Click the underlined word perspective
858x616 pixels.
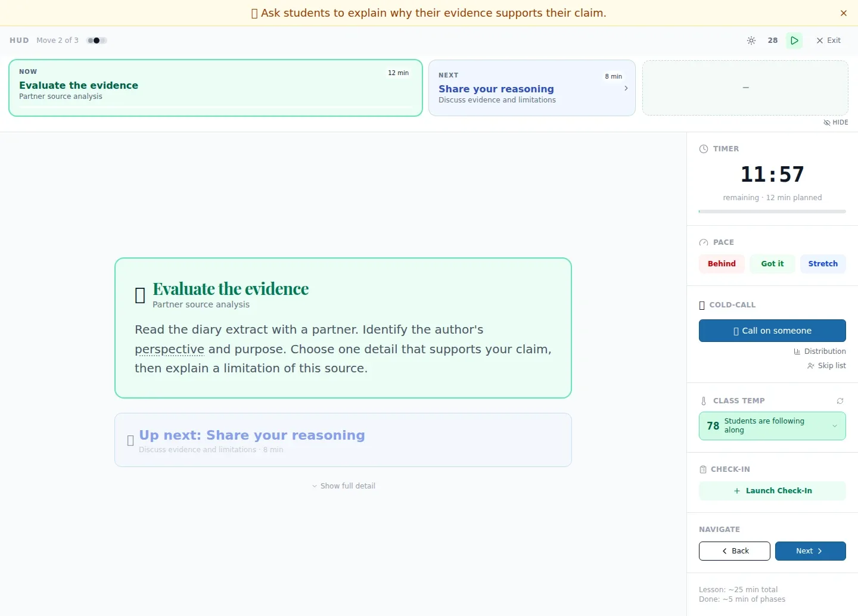coord(169,349)
